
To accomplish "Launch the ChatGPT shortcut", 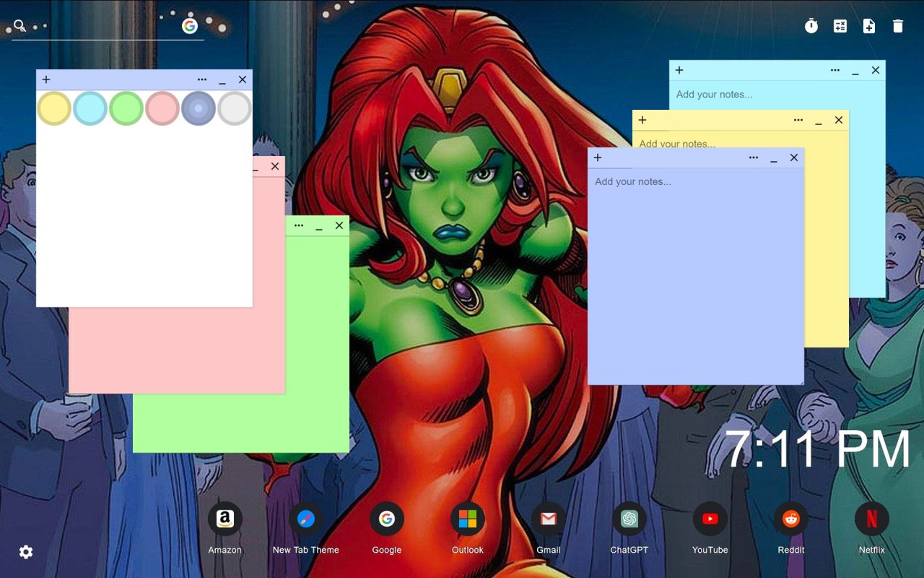I will pyautogui.click(x=629, y=519).
